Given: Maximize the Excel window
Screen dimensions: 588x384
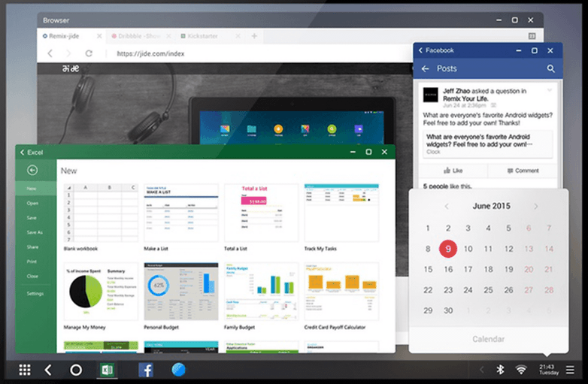Looking at the screenshot, I should 368,152.
